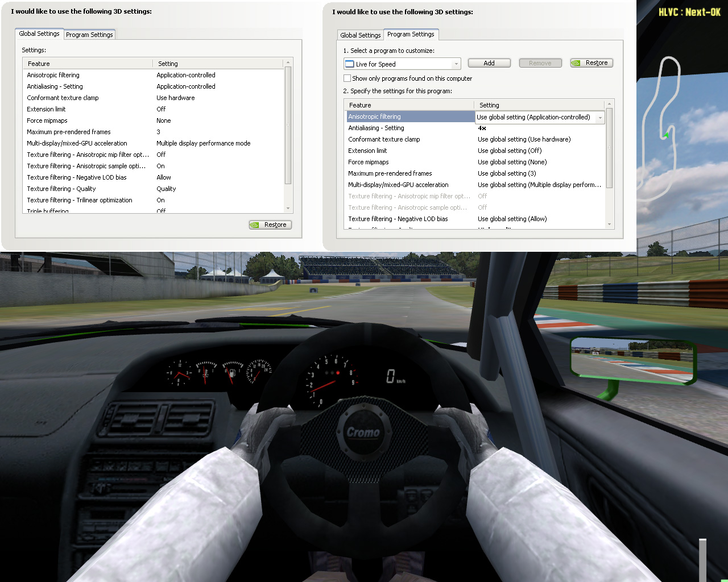Click Use global setting (Off) for Extension limit
Screen dimensions: 728x582
point(510,151)
